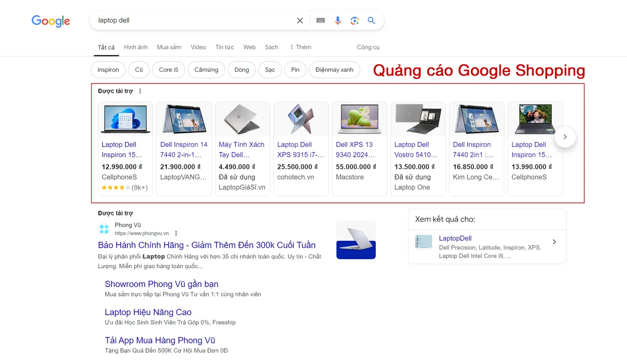Screen dimensions: 627x364
Task: Open the LaptopDell result link
Action: pyautogui.click(x=455, y=238)
